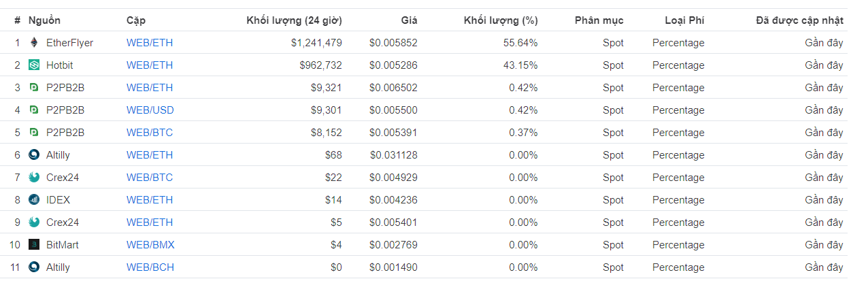Screen dimensions: 868x296
Task: Open WEB/BMX pair on BitMart
Action: pyautogui.click(x=150, y=245)
